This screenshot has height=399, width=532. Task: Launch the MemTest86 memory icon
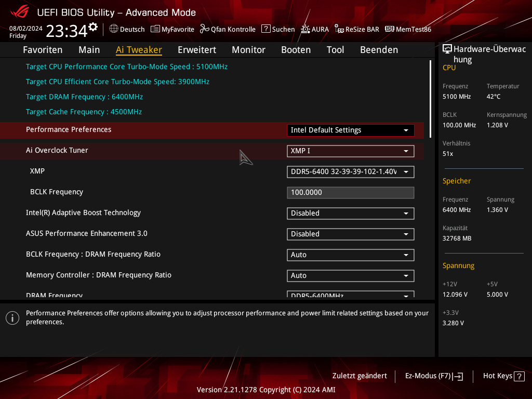point(390,29)
